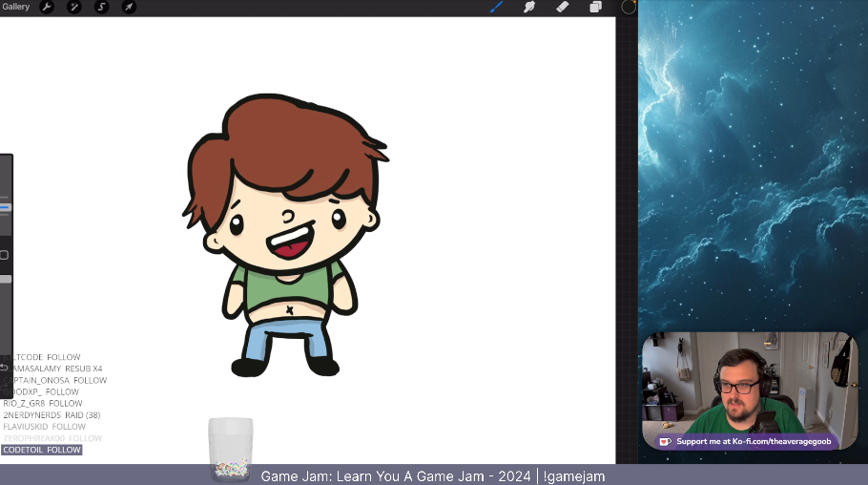Open the active color picker circle
868x485 pixels.
point(629,7)
